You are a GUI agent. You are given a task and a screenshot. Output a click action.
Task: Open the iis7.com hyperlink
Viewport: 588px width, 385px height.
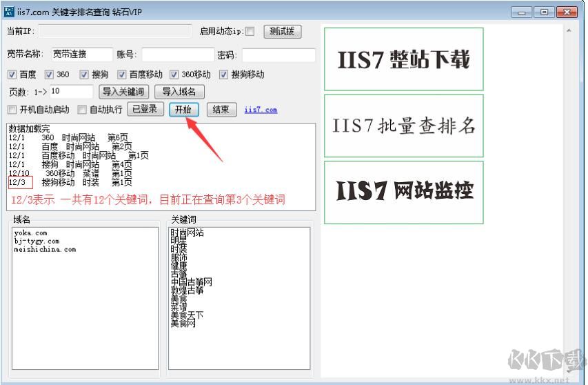point(261,110)
